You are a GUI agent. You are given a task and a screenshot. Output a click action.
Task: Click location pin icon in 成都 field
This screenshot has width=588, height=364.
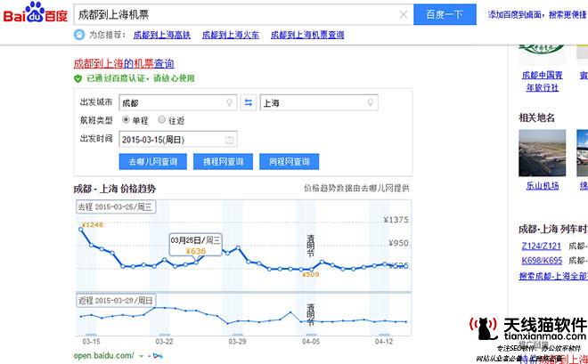pos(229,102)
